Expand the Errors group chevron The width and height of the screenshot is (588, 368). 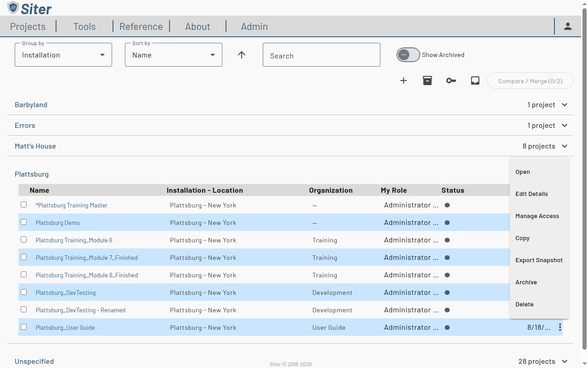point(565,125)
